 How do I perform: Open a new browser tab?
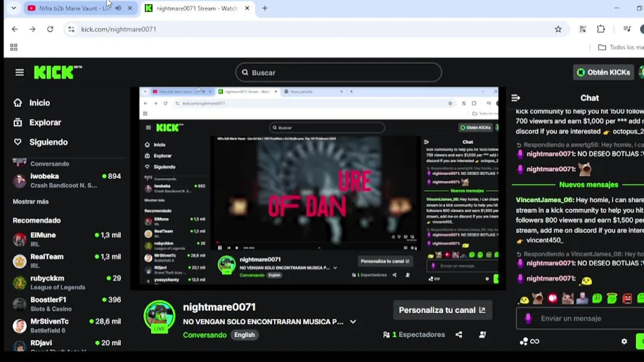[x=265, y=8]
